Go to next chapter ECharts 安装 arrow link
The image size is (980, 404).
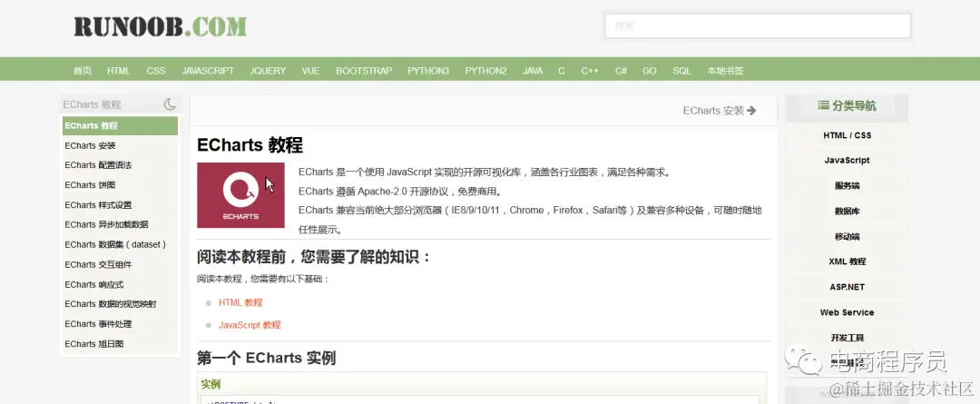[x=720, y=111]
